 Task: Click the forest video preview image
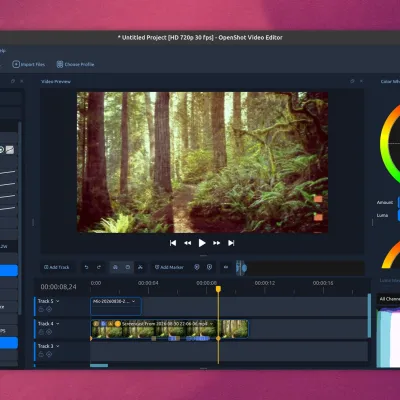[202, 162]
